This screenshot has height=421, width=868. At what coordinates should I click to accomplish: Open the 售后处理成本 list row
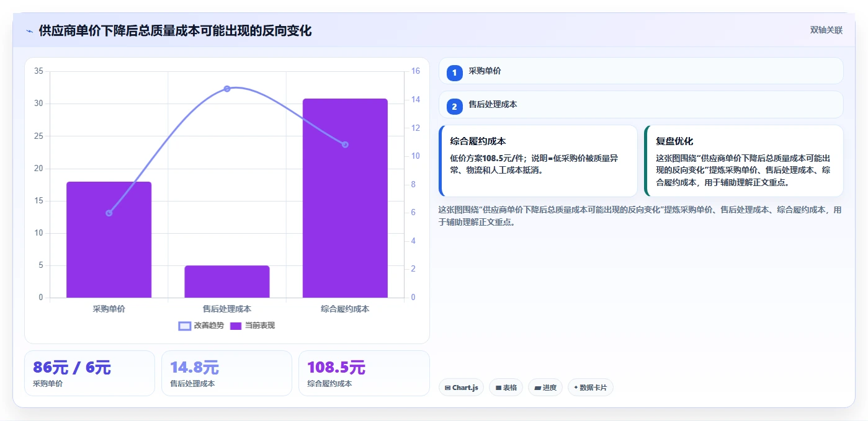pos(641,105)
